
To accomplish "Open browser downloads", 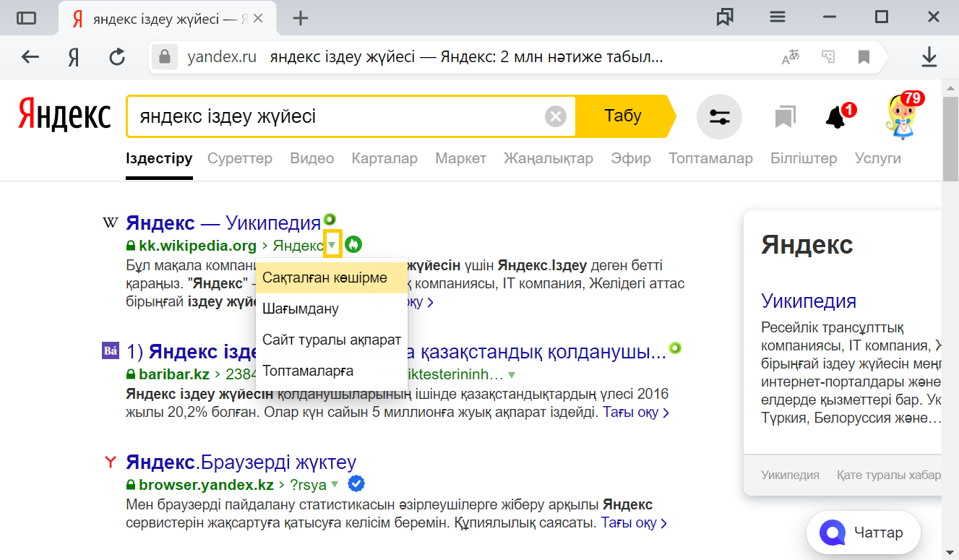I will click(929, 57).
